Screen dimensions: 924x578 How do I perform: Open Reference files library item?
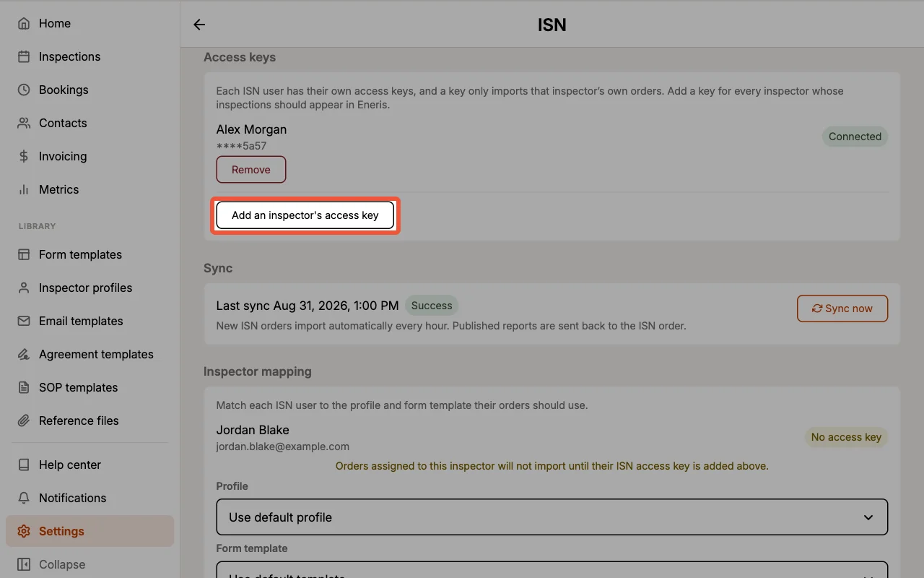coord(90,420)
